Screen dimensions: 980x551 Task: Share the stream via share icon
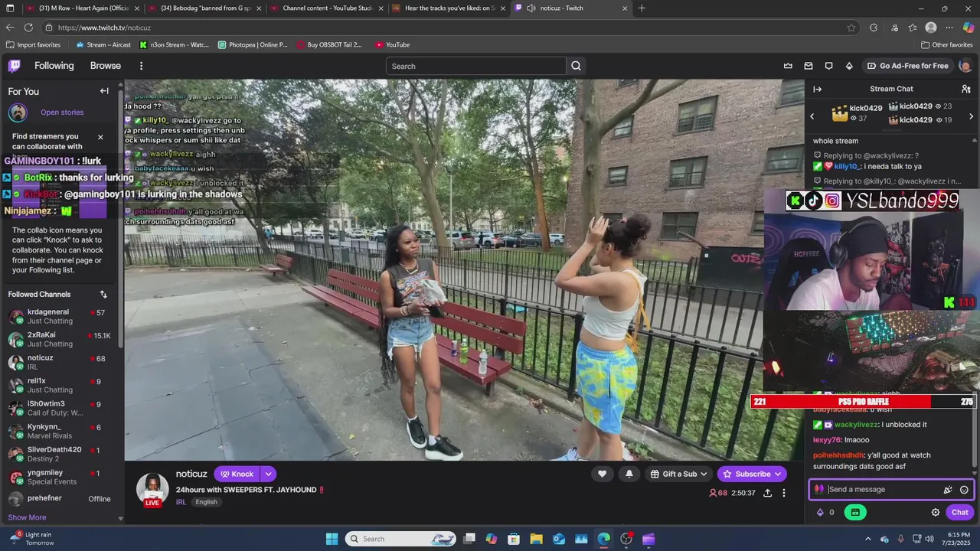point(767,493)
